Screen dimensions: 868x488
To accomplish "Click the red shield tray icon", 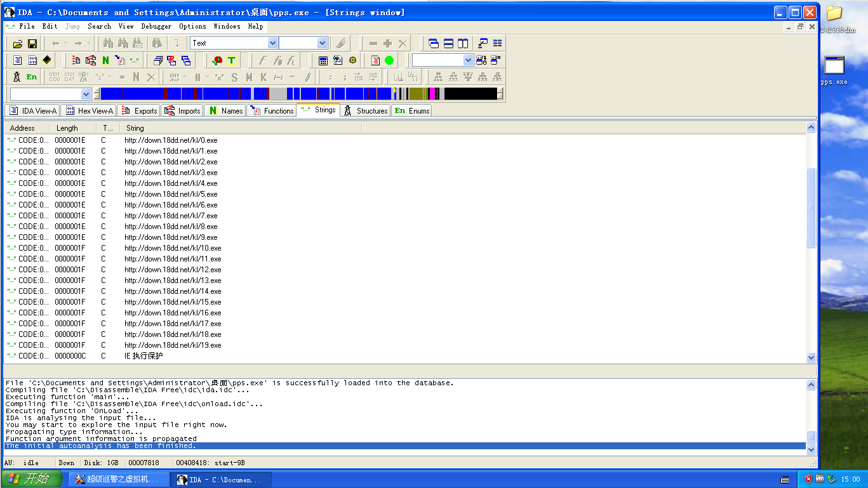I will click(808, 479).
